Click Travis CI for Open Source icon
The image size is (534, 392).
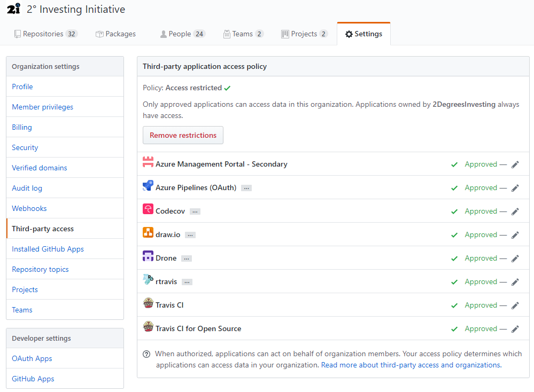(x=148, y=326)
